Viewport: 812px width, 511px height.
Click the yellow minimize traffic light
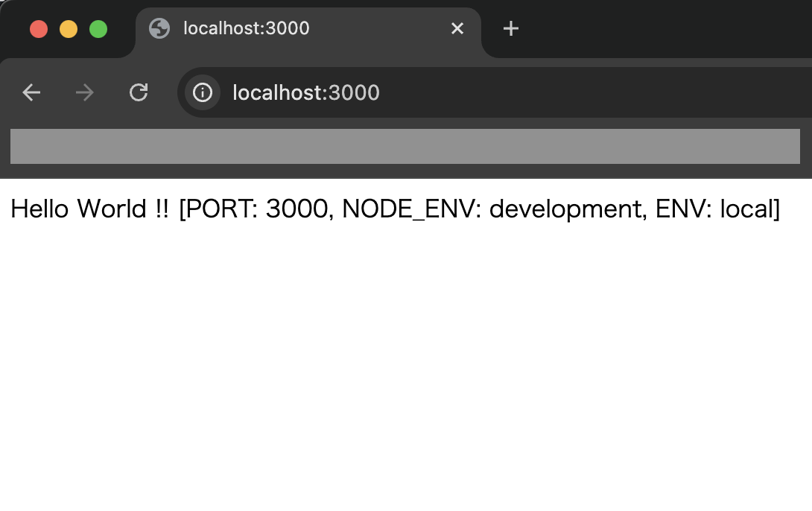click(68, 28)
